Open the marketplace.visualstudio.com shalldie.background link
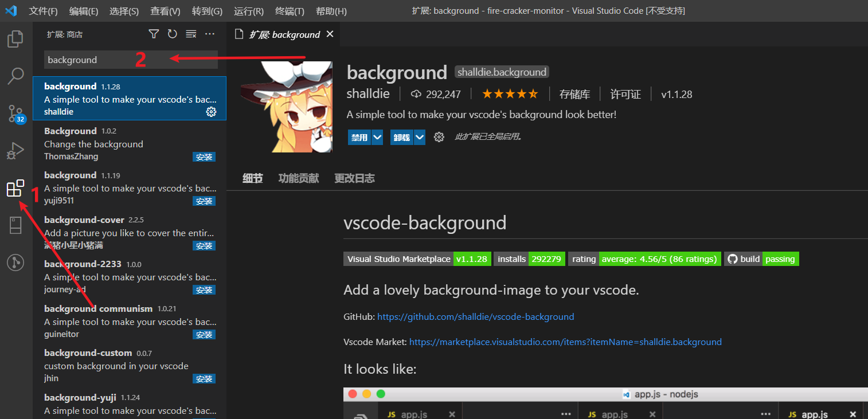This screenshot has width=868, height=419. tap(565, 342)
